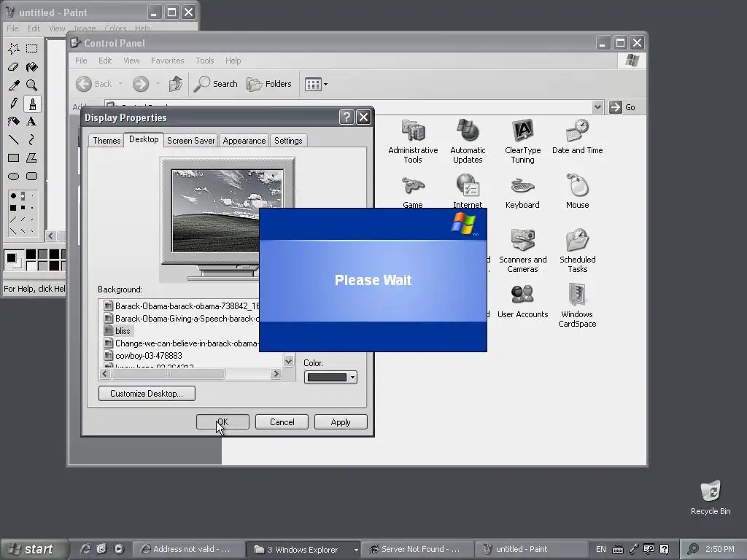The width and height of the screenshot is (747, 560).
Task: Click the Display Properties help question button
Action: 347,117
